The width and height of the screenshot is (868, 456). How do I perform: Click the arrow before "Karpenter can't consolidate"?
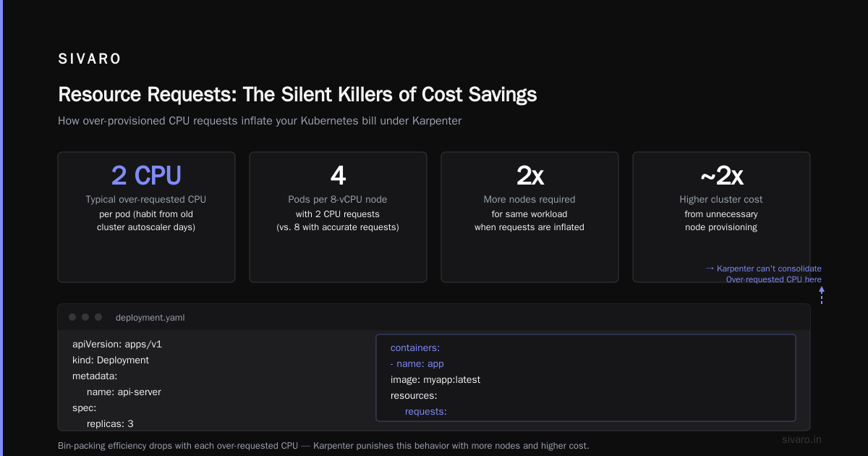point(710,269)
